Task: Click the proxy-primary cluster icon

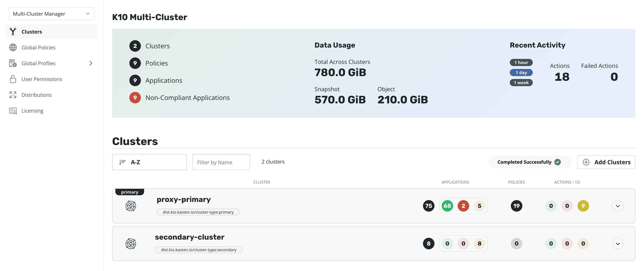Action: click(130, 206)
